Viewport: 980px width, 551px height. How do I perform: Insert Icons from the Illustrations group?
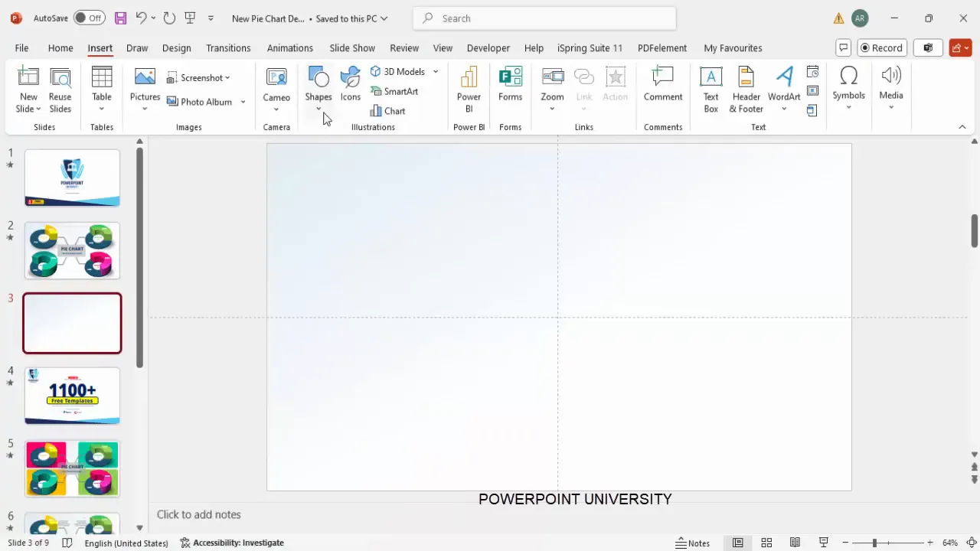(351, 84)
